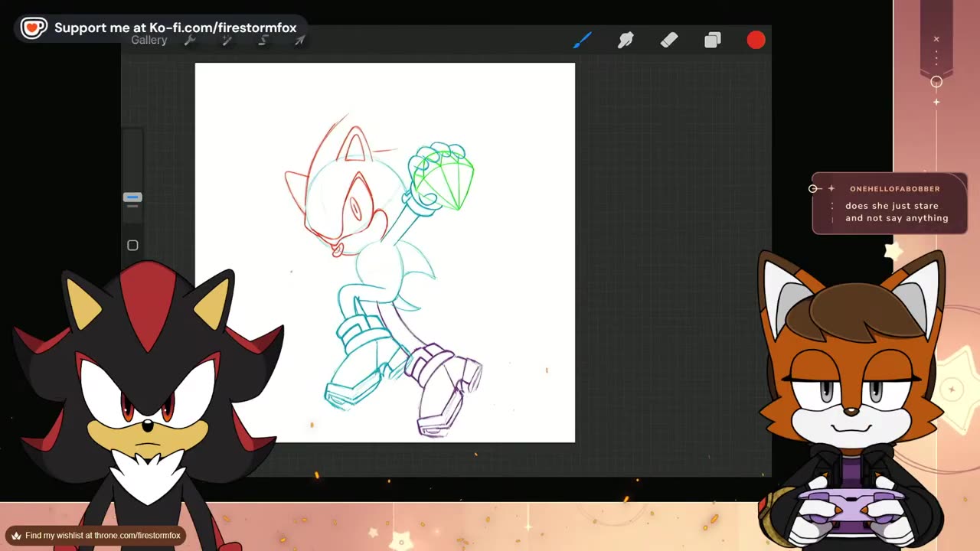Screen dimensions: 980x551
Task: Click the crown icon on wishlist banner
Action: (16, 536)
